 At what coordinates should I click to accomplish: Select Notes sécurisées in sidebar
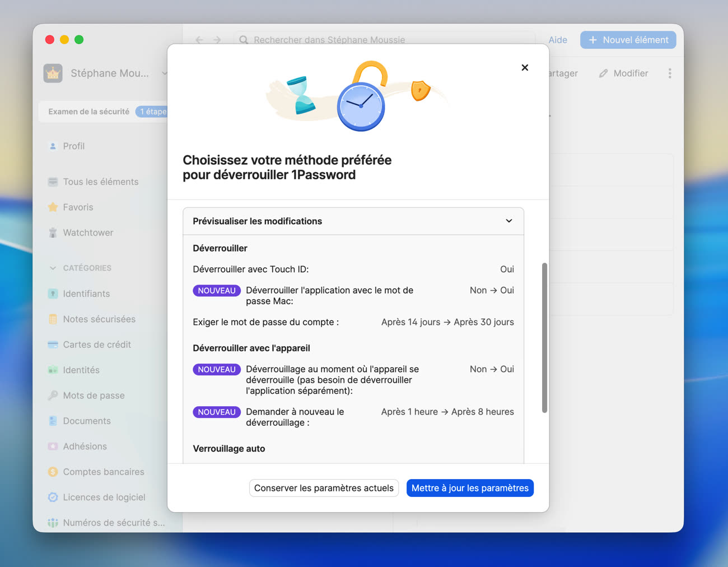click(99, 319)
